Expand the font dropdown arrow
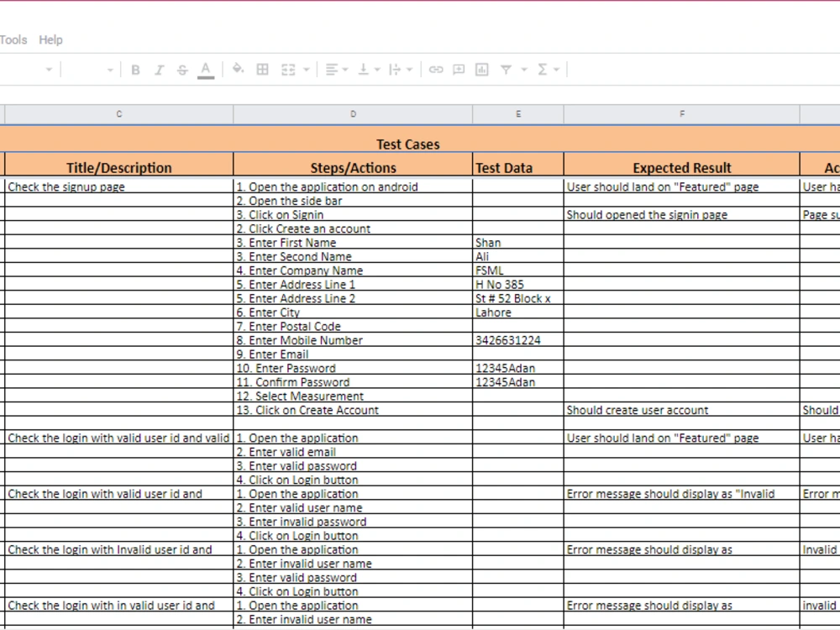The image size is (840, 630). click(49, 70)
